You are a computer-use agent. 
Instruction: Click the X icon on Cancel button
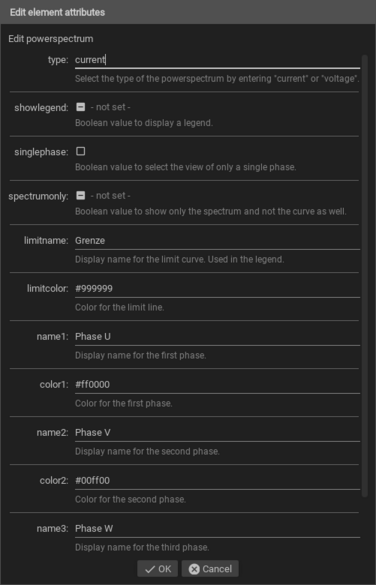pyautogui.click(x=194, y=569)
